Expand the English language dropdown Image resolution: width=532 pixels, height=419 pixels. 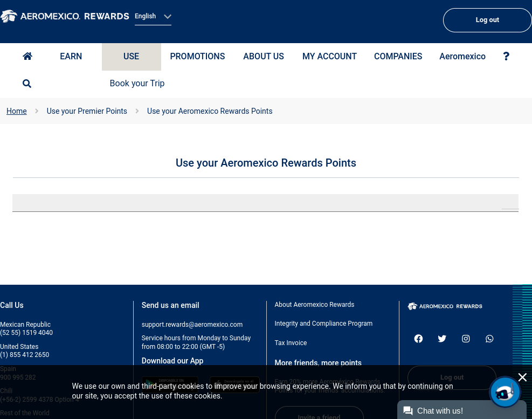153,16
